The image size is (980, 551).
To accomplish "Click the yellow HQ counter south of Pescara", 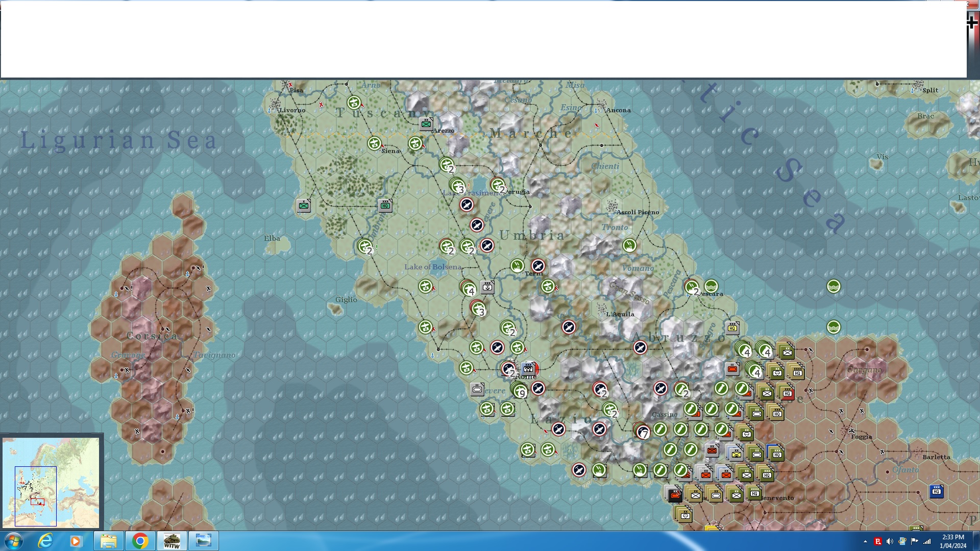I will pos(732,328).
